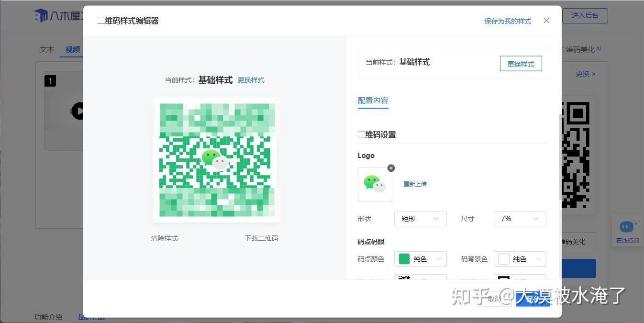The image size is (644, 323).
Task: Click 更换 > link in background page
Action: coord(586,74)
